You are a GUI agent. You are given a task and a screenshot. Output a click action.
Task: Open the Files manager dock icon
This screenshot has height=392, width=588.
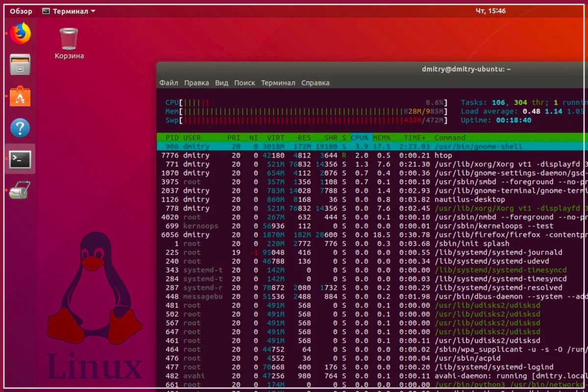tap(20, 65)
